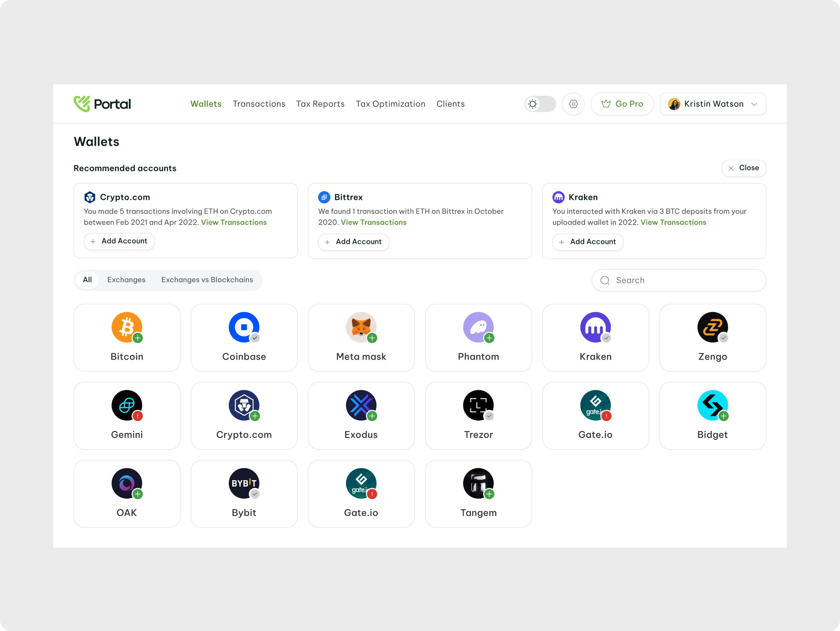Add Account for Bittrex recommendation
Screen dimensions: 840x631
click(x=354, y=242)
